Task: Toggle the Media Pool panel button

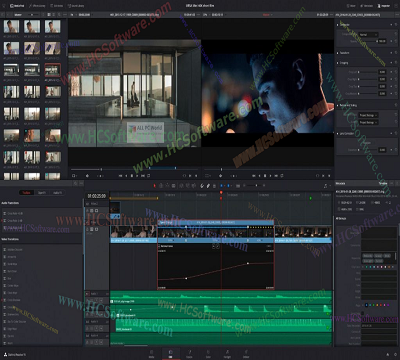Action: tap(17, 6)
